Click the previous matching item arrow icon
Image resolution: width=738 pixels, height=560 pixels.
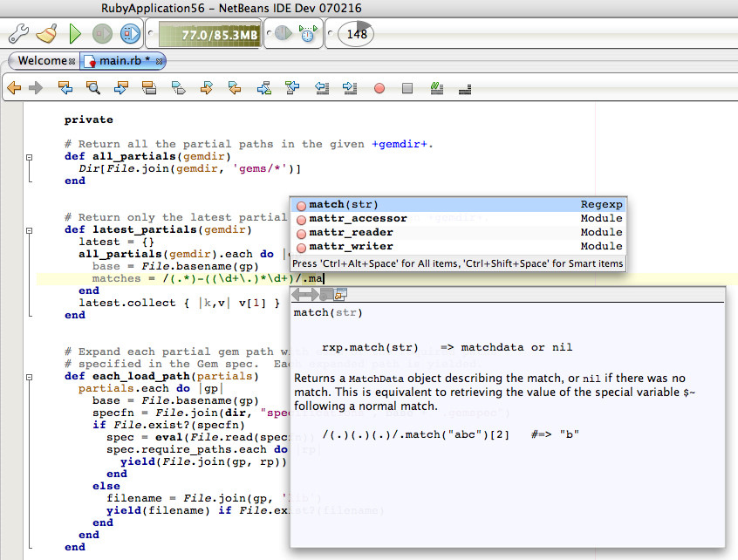tap(292, 87)
